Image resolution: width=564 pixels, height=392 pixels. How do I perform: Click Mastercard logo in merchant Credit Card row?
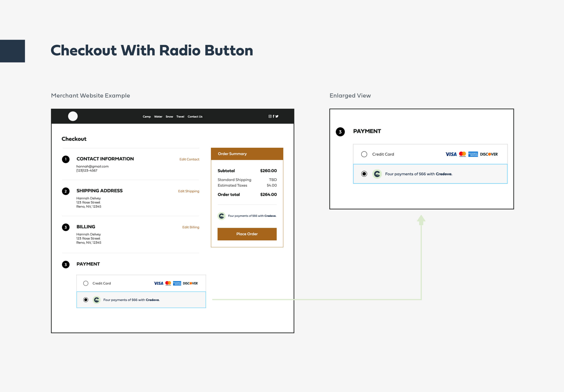tap(168, 283)
